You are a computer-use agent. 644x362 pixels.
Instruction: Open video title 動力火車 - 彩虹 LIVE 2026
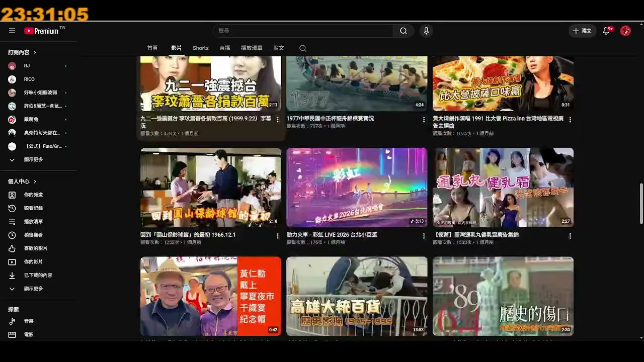click(x=332, y=235)
